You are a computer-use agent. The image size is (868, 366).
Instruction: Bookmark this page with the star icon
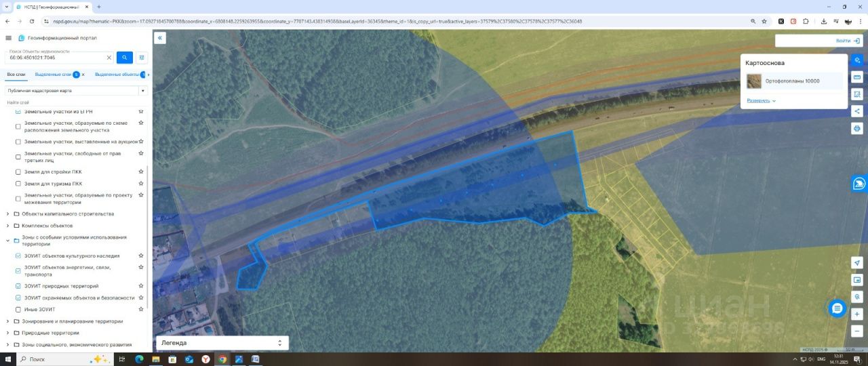point(764,21)
